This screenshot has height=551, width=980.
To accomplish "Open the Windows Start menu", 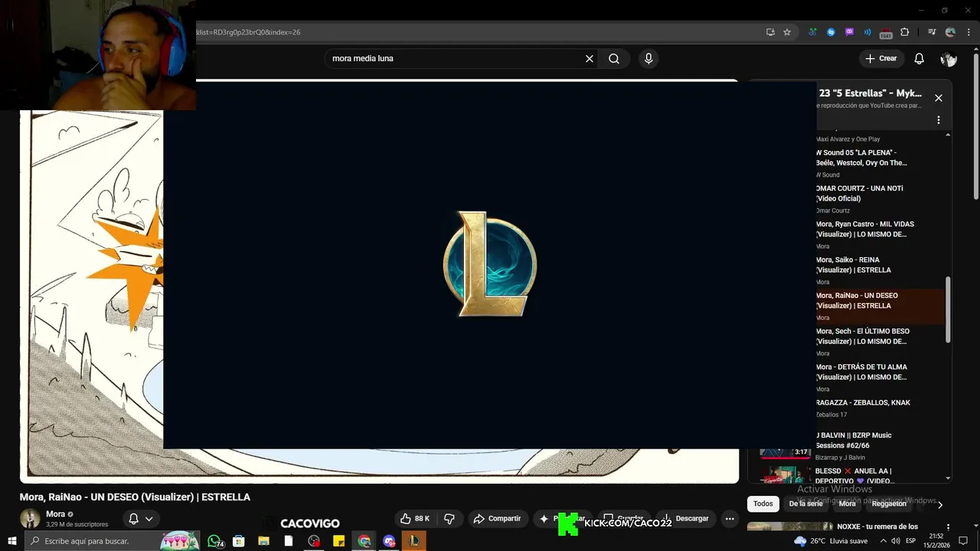I will pyautogui.click(x=12, y=541).
